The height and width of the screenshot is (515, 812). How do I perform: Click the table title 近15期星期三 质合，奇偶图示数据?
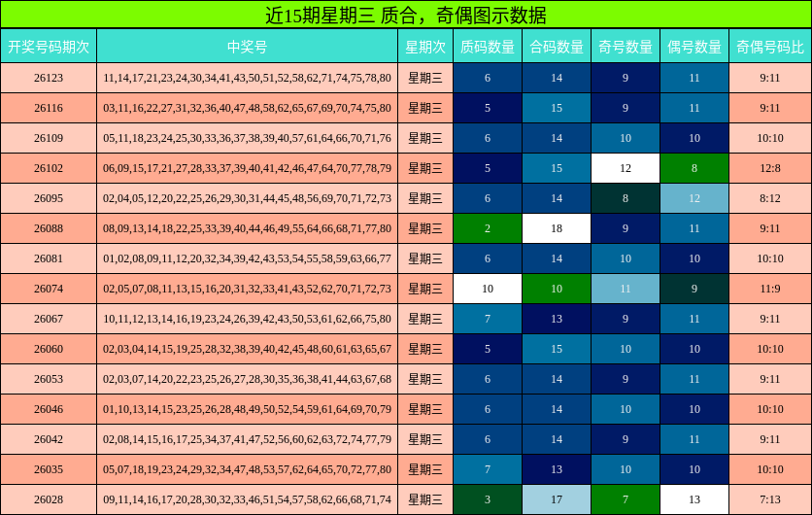pos(405,15)
